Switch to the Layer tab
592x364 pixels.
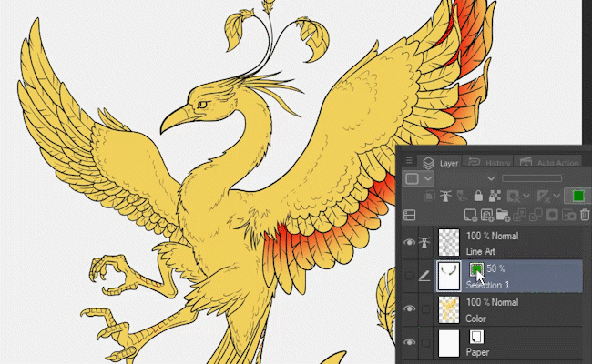coord(441,163)
